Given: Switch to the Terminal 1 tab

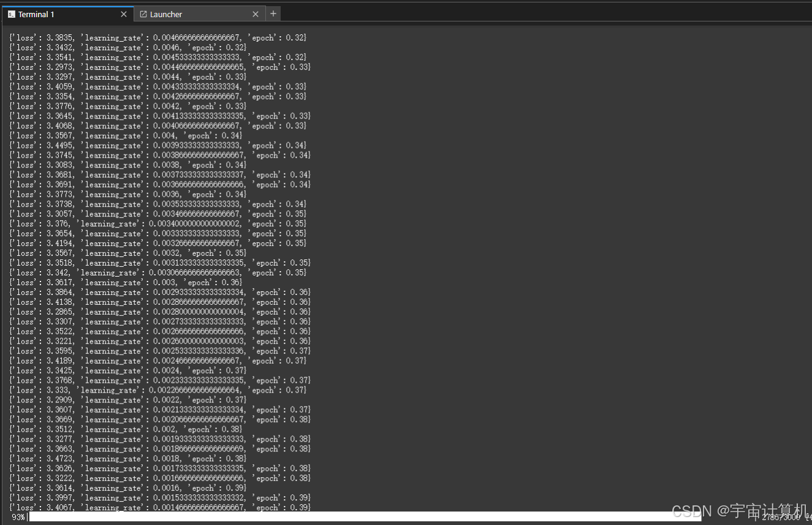Looking at the screenshot, I should click(x=67, y=14).
